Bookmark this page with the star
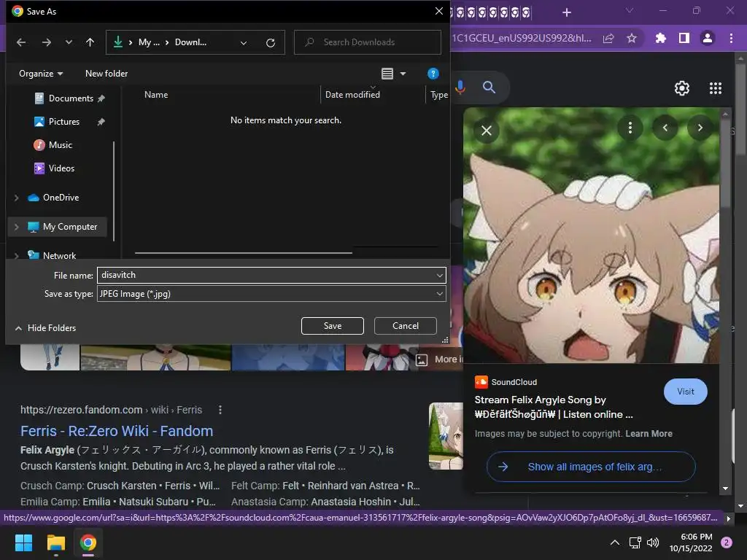 pyautogui.click(x=632, y=38)
